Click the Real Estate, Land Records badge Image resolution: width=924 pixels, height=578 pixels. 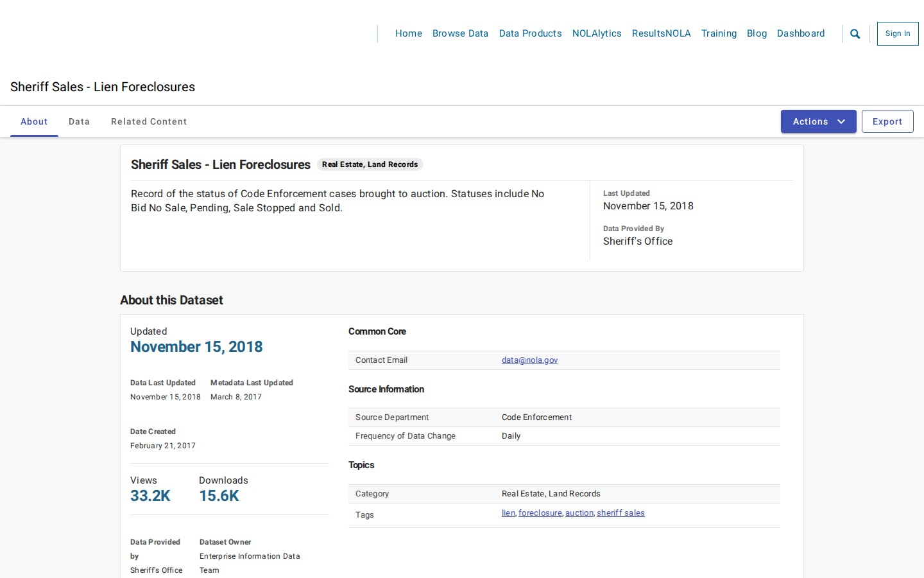tap(370, 164)
